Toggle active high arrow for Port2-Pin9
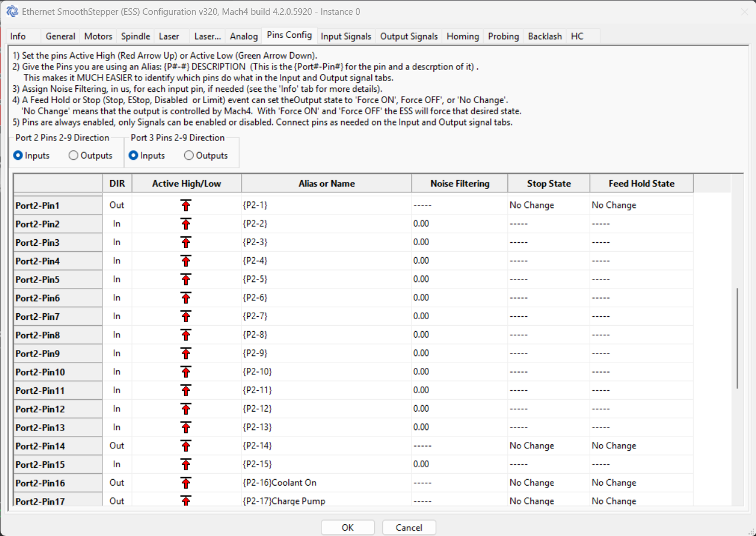Screen dimensions: 756x536 [186, 354]
